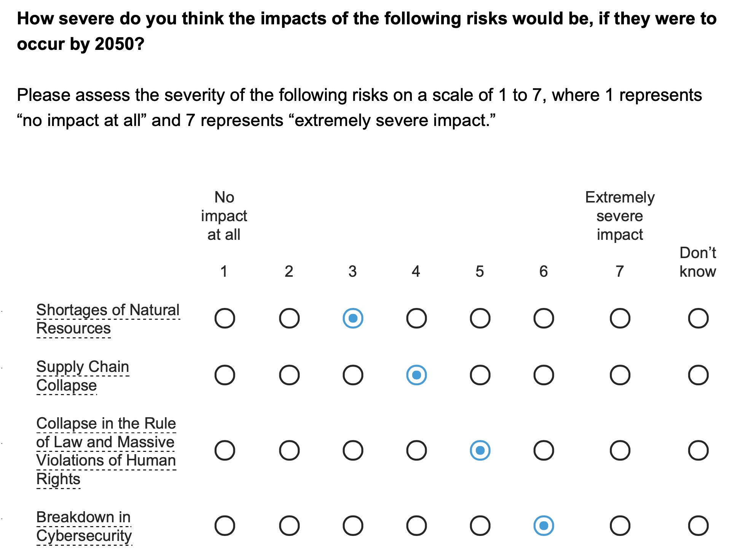Click the Breakdown in Cybersecurity term
756x555 pixels.
coord(84,526)
